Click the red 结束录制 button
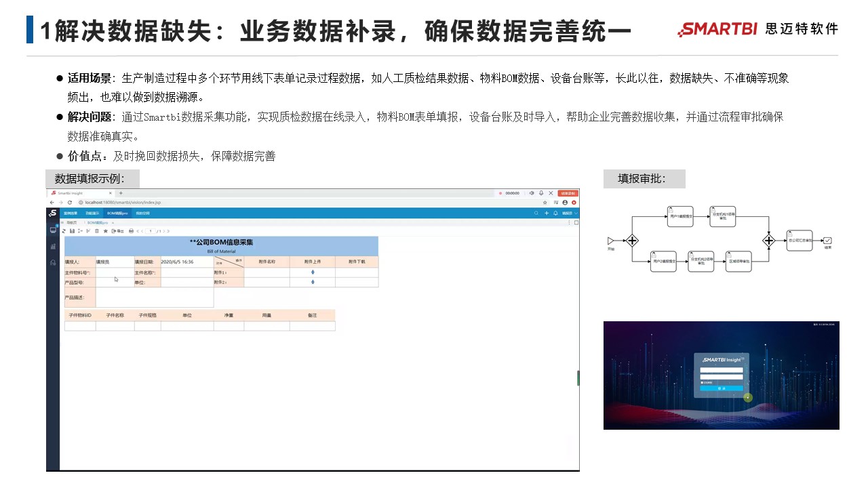 coord(568,193)
